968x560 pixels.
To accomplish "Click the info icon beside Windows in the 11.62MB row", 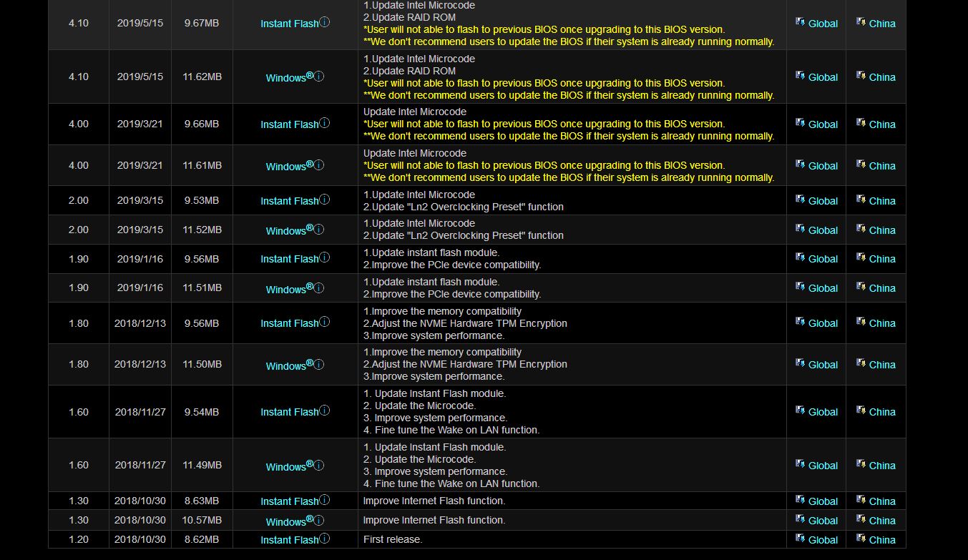I will point(319,77).
